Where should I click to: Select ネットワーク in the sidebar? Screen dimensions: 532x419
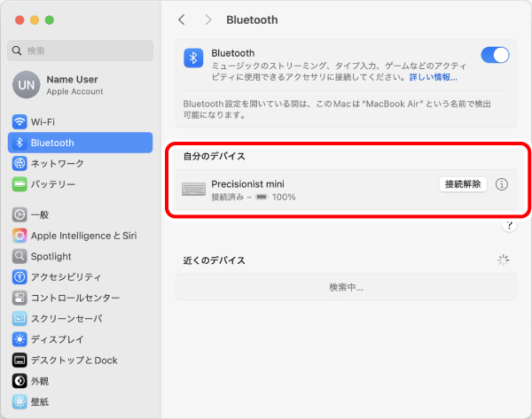pos(80,163)
